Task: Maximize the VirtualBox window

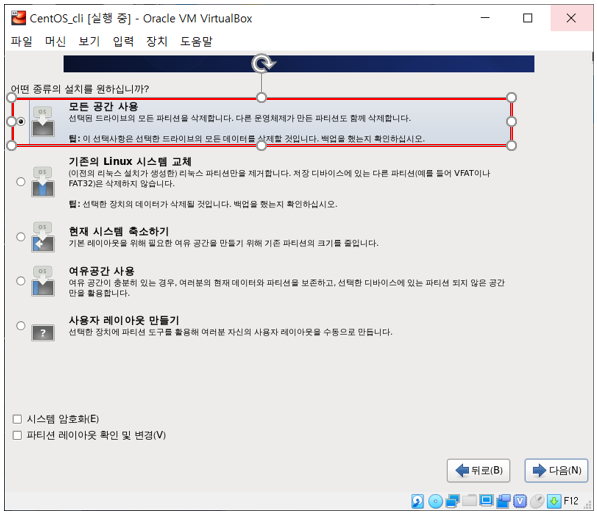Action: point(528,18)
